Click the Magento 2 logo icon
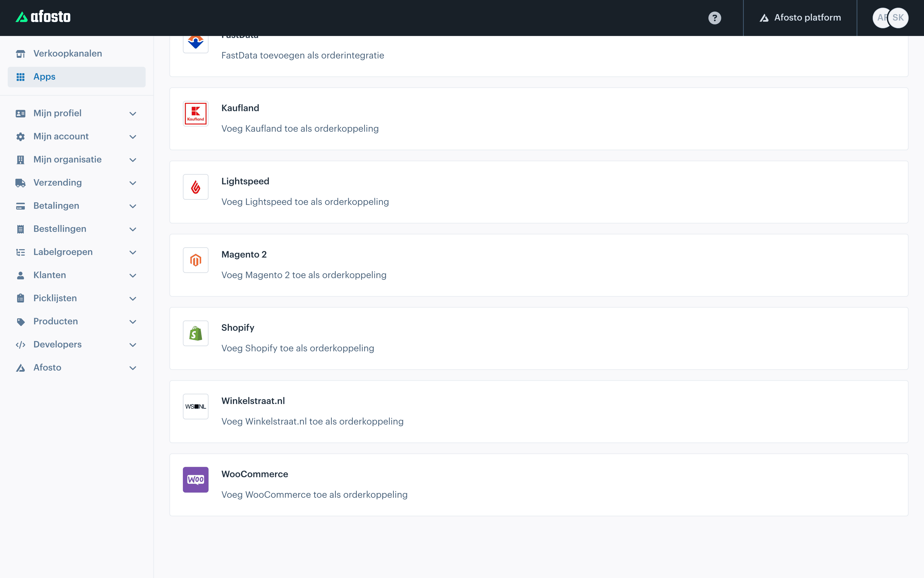The image size is (924, 578). [x=195, y=260]
